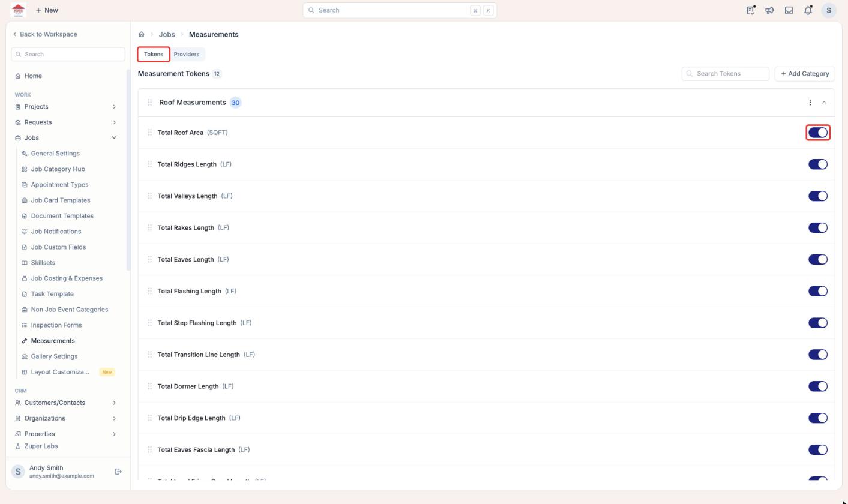Switch off Total Rakes Length token

pos(818,228)
